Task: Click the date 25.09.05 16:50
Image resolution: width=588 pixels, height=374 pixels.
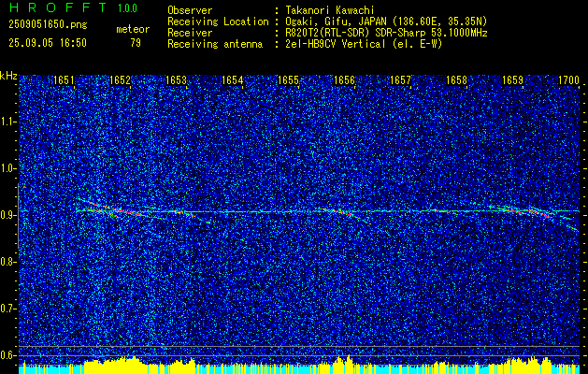Action: pyautogui.click(x=48, y=43)
